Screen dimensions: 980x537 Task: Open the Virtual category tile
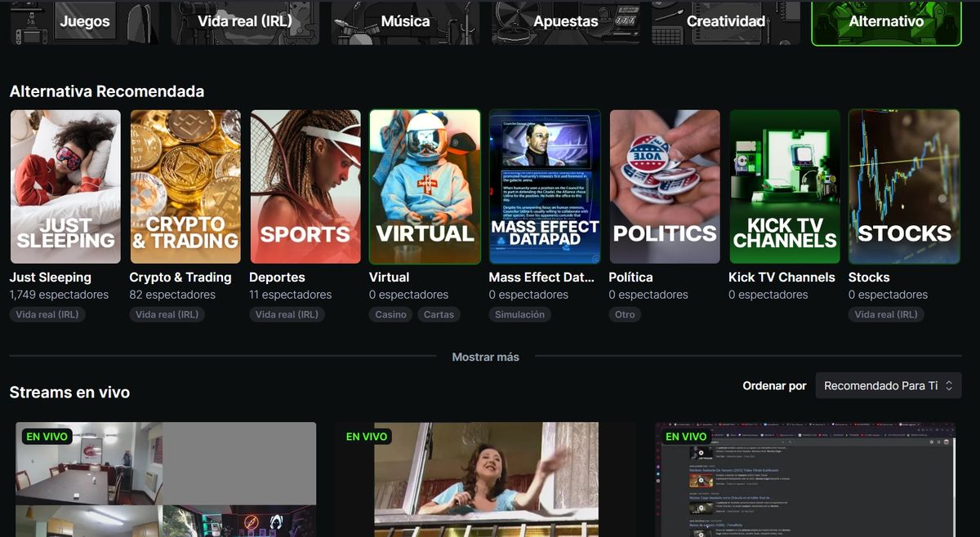coord(425,186)
